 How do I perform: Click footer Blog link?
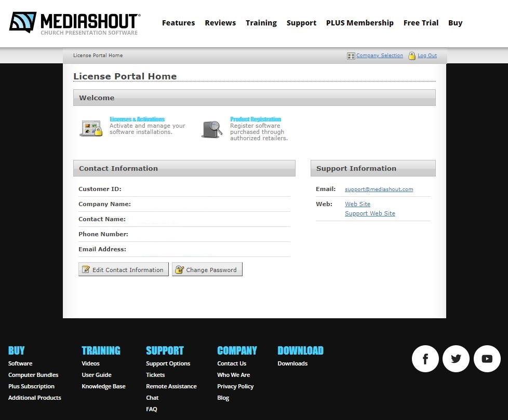click(x=223, y=397)
